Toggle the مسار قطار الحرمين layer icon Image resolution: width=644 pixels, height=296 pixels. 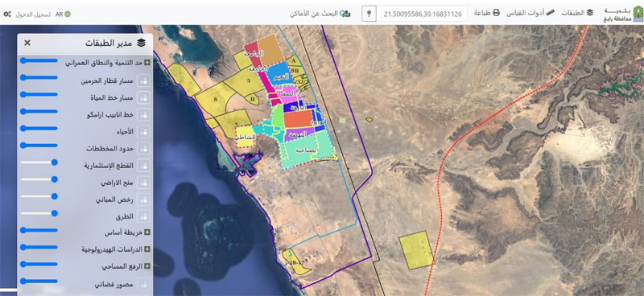143,81
